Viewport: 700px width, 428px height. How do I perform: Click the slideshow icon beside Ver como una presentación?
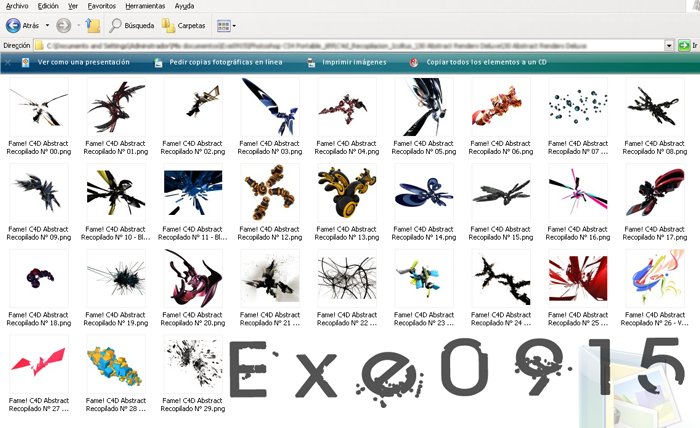24,62
